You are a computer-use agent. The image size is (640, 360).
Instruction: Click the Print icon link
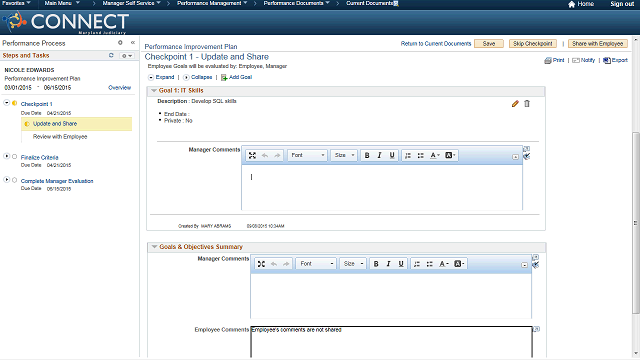[x=554, y=60]
